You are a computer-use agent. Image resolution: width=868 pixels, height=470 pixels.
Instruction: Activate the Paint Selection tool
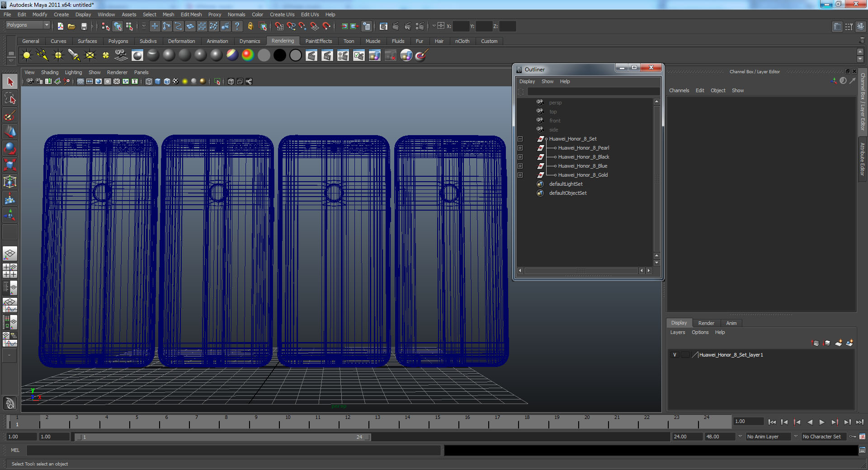[10, 115]
